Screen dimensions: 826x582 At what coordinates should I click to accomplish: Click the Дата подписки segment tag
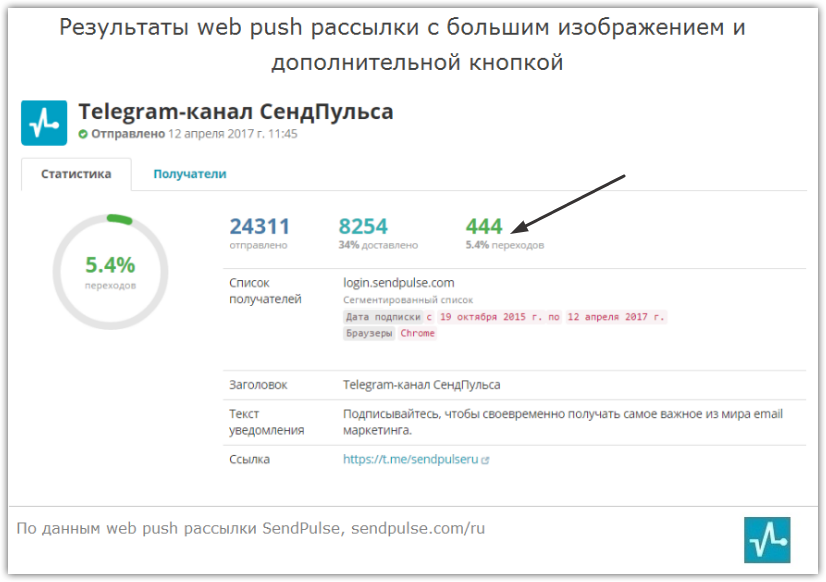(x=383, y=317)
